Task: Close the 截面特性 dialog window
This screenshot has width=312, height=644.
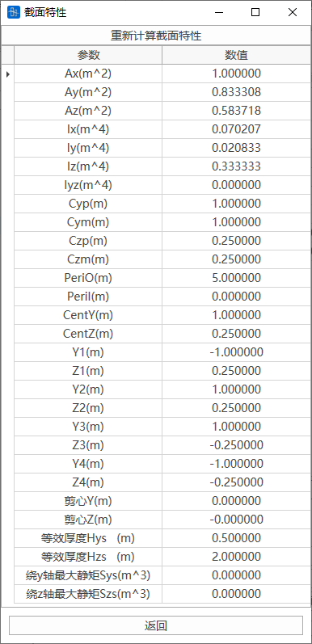Action: click(x=293, y=12)
